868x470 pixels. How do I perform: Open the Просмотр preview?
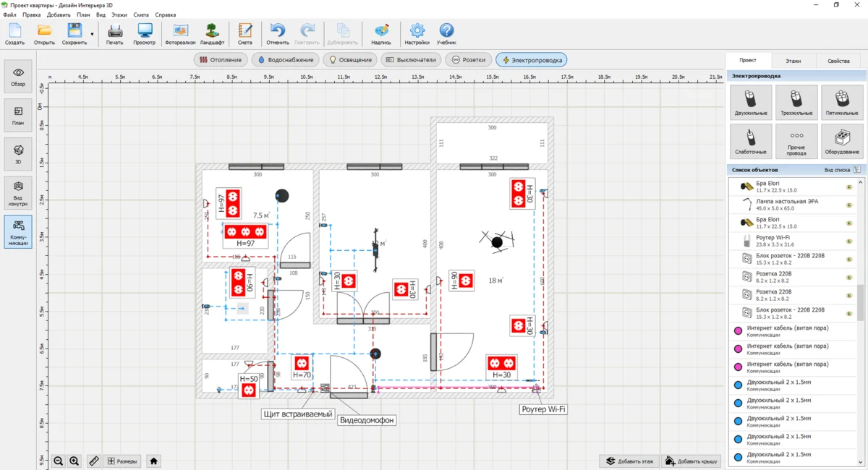click(x=145, y=33)
